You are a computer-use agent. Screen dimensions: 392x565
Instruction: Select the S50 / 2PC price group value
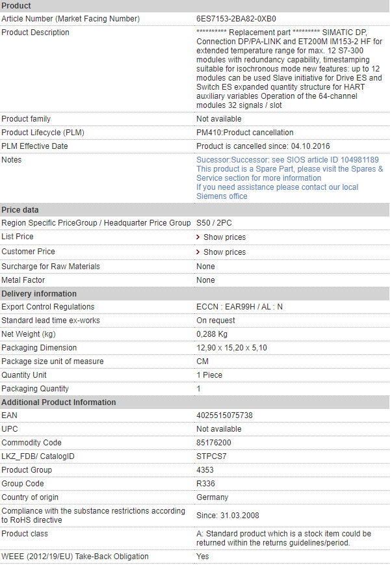pyautogui.click(x=214, y=223)
